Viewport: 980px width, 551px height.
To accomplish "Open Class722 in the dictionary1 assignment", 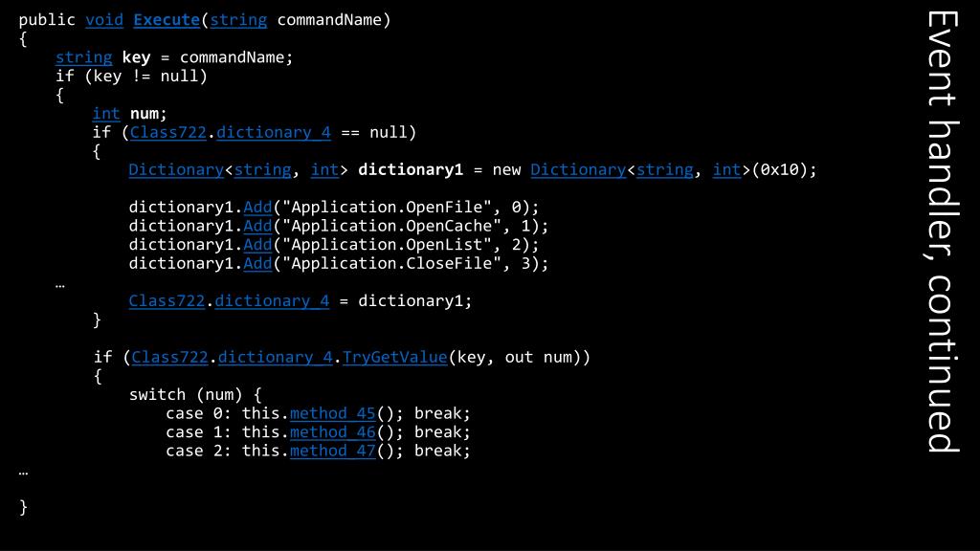I will tap(167, 301).
